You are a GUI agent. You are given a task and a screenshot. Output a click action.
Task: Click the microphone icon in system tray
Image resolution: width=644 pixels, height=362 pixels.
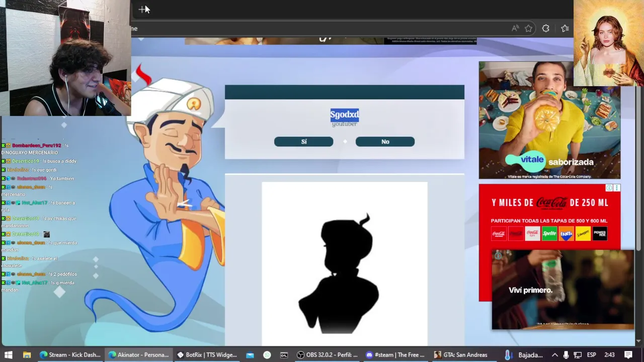(566, 355)
